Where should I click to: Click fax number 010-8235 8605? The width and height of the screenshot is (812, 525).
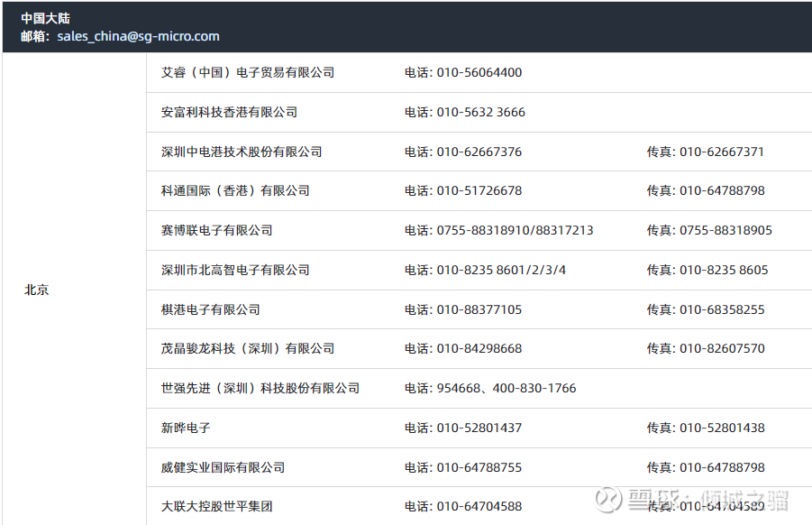point(724,270)
